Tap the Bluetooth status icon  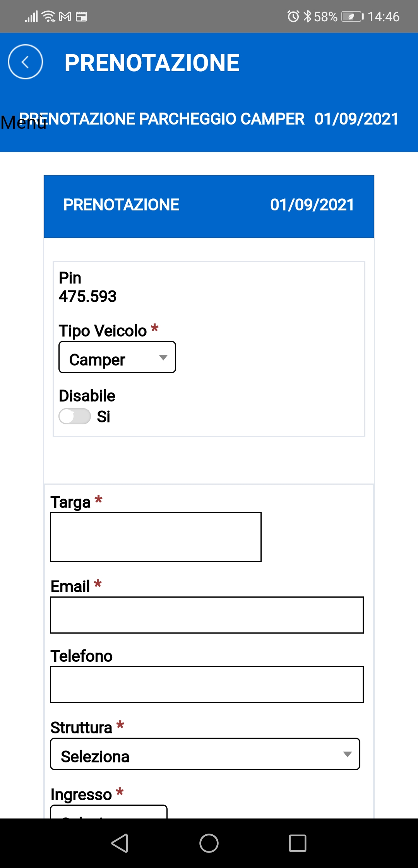point(307,17)
